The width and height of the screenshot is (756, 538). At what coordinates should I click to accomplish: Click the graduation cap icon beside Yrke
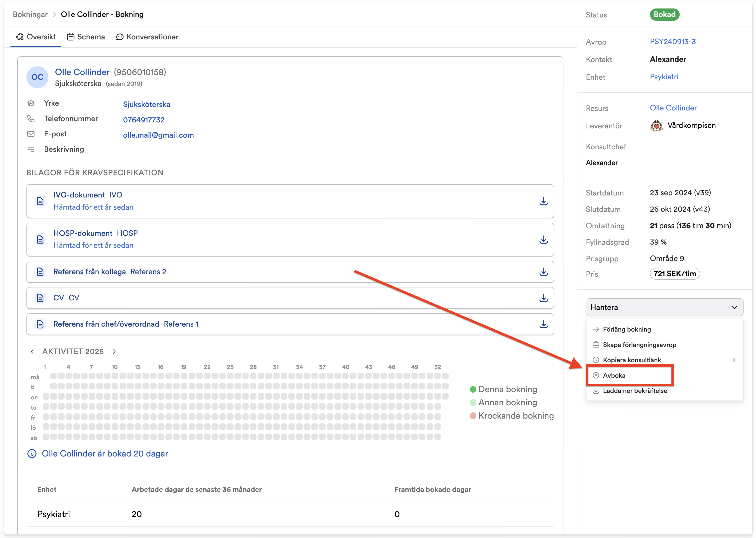pyautogui.click(x=31, y=103)
